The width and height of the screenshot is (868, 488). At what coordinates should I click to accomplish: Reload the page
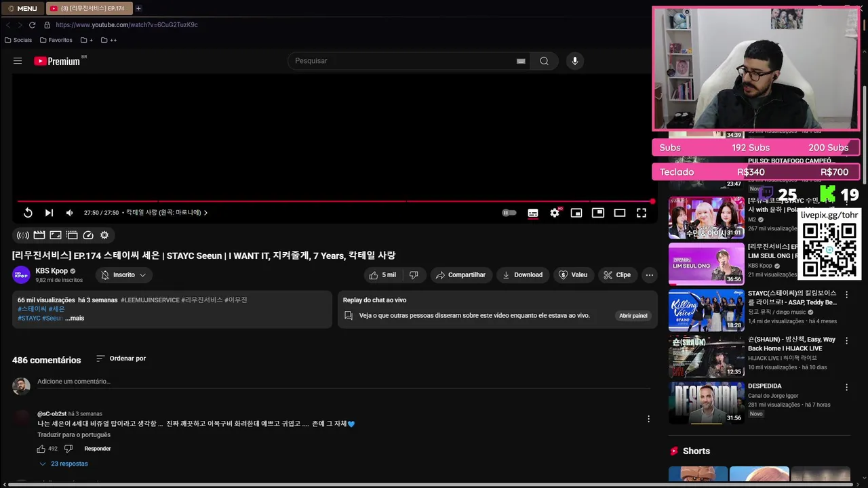pyautogui.click(x=33, y=25)
